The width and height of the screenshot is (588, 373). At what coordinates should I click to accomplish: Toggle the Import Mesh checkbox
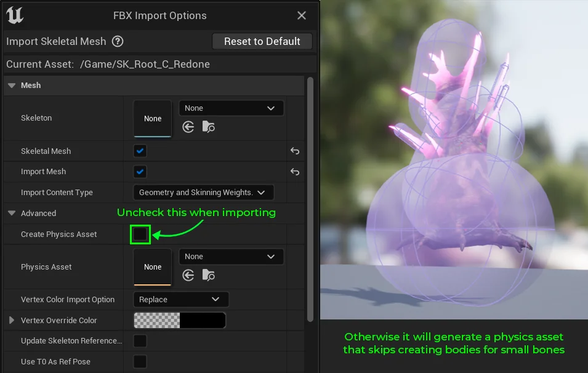coord(140,172)
